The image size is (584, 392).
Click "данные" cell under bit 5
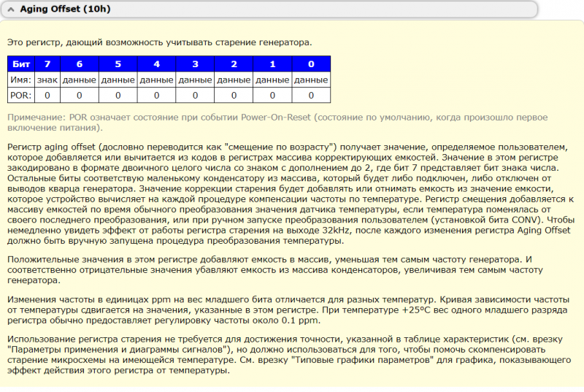tap(118, 80)
